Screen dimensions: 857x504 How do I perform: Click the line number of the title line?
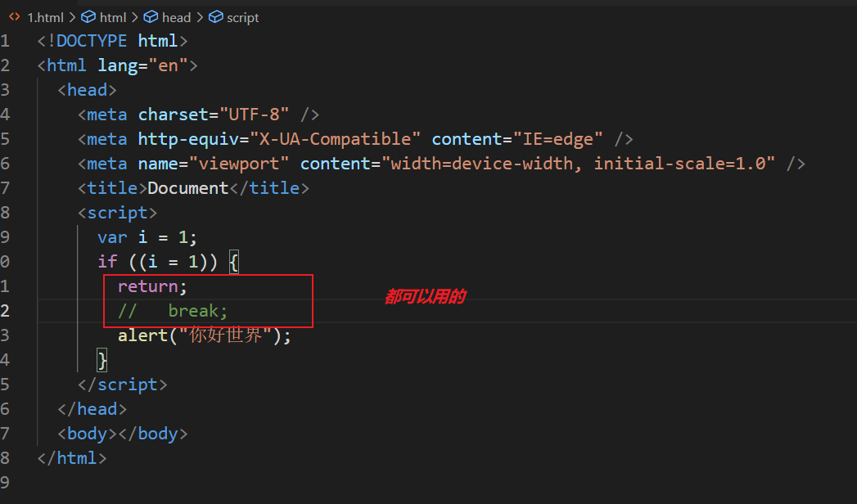coord(5,188)
